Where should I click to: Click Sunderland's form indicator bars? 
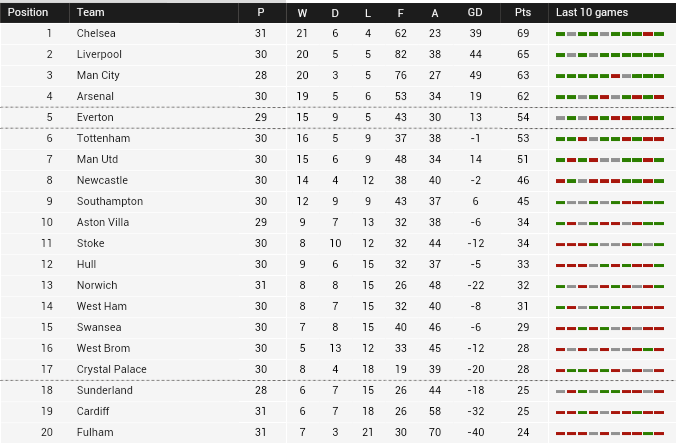pyautogui.click(x=610, y=391)
